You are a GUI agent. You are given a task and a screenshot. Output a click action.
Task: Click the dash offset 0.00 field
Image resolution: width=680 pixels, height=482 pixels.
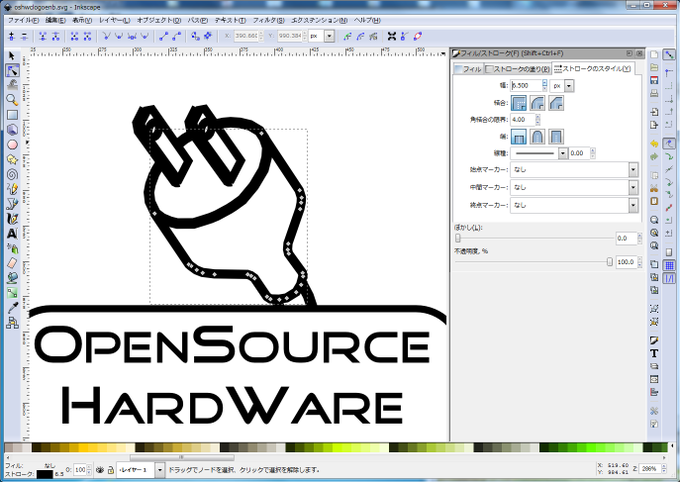pos(579,153)
